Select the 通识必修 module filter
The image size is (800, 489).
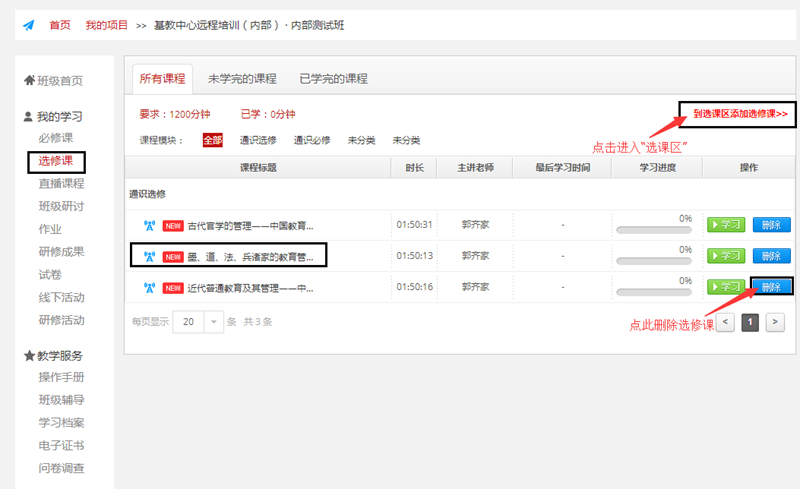pos(312,140)
